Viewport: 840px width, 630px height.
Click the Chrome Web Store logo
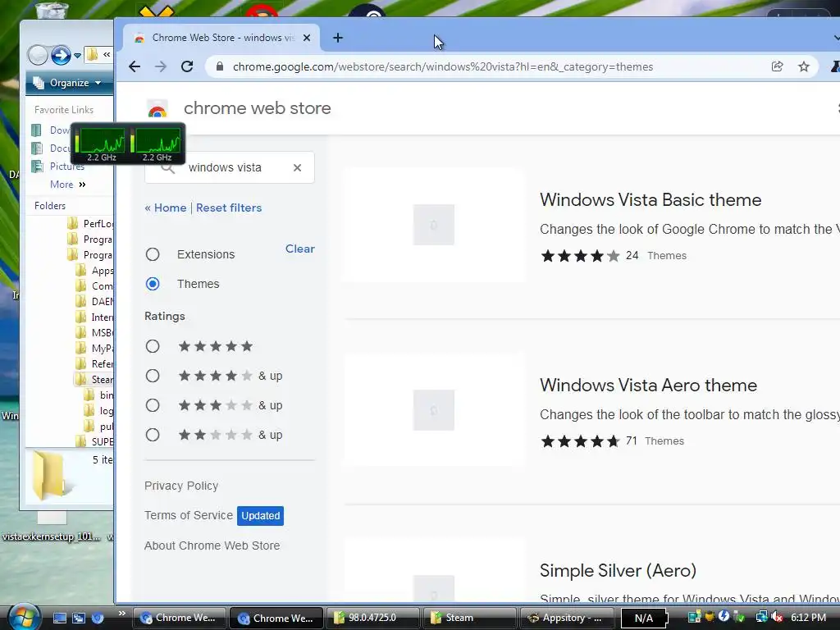tap(157, 109)
